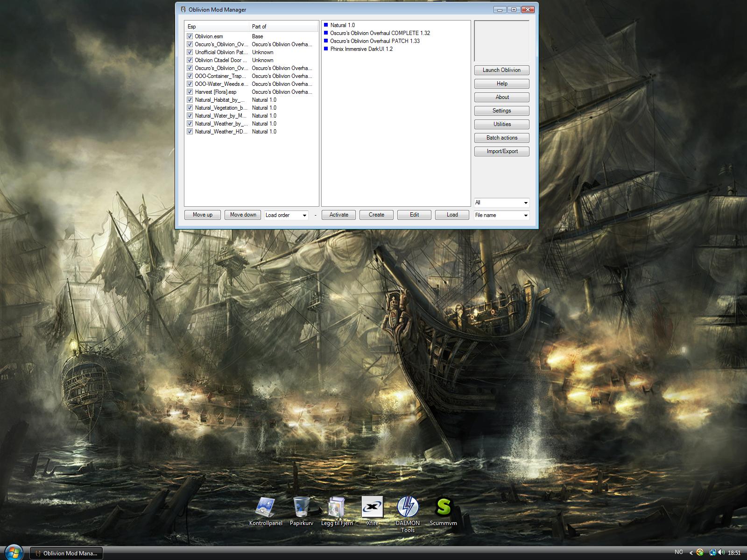Open the Import/Export button
This screenshot has height=560, width=747.
(x=501, y=151)
